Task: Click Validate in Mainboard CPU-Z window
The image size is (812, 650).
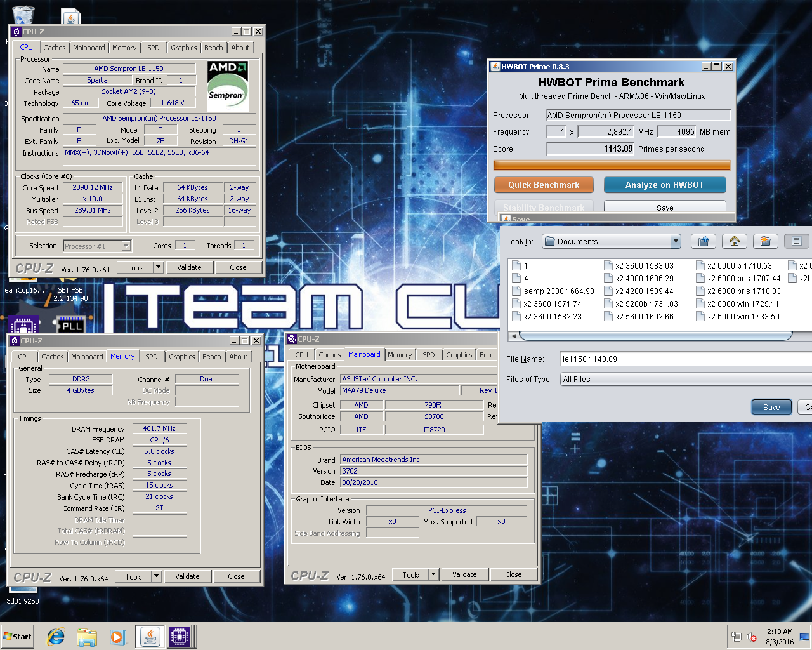Action: click(464, 574)
